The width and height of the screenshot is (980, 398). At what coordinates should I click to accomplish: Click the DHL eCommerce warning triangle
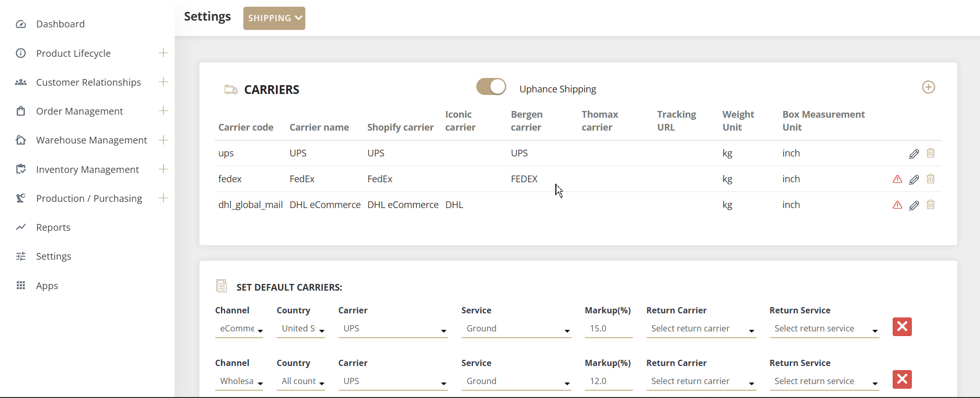897,205
